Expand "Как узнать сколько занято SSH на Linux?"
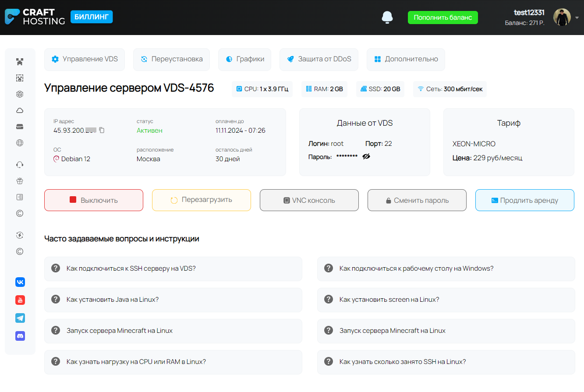Screen dimensions: 584x392 tap(446, 362)
